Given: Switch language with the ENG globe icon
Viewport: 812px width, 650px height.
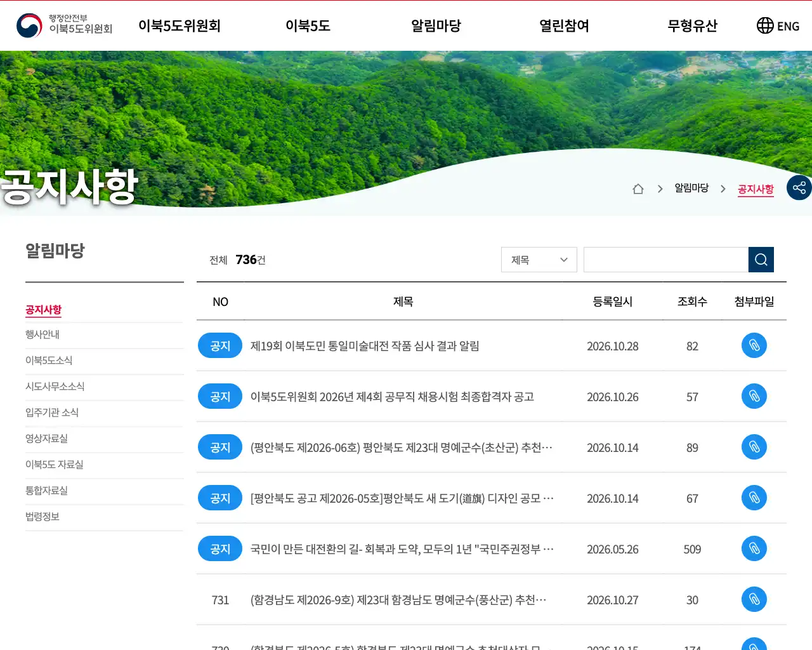Looking at the screenshot, I should 778,25.
